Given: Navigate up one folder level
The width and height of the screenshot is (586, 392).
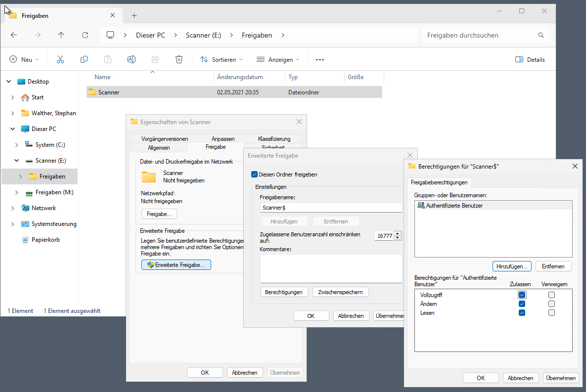Looking at the screenshot, I should (x=61, y=35).
